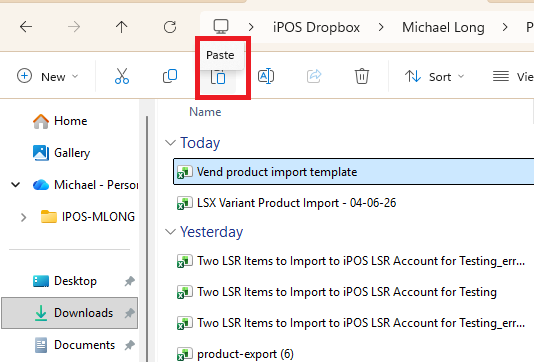Go up one folder level
The height and width of the screenshot is (362, 534).
[122, 27]
